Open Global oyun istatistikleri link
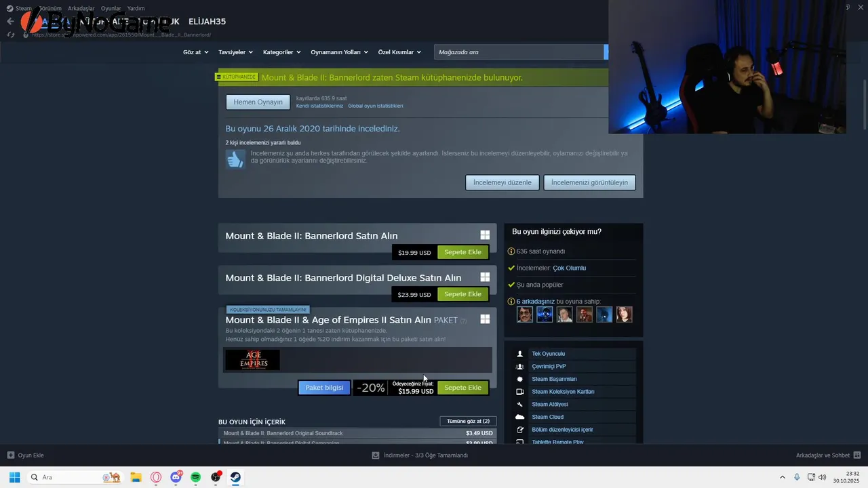Viewport: 868px width, 488px height. tap(376, 106)
